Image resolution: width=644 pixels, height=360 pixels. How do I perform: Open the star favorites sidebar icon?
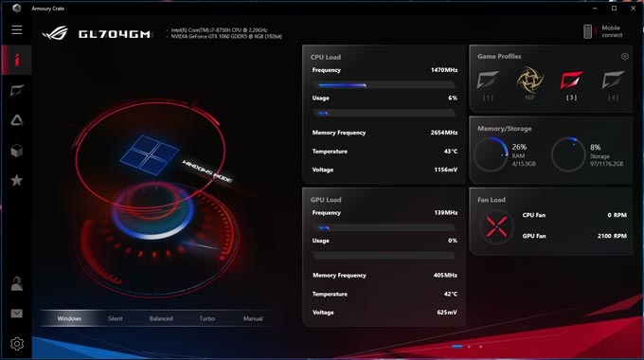[x=17, y=180]
